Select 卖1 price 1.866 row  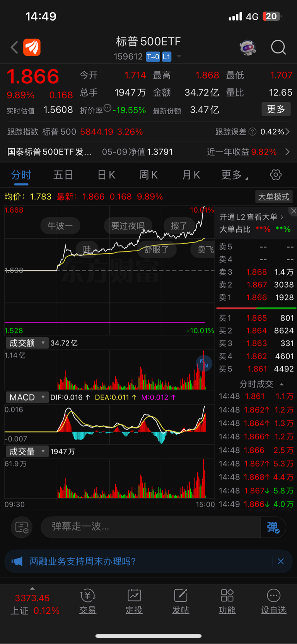(x=256, y=297)
